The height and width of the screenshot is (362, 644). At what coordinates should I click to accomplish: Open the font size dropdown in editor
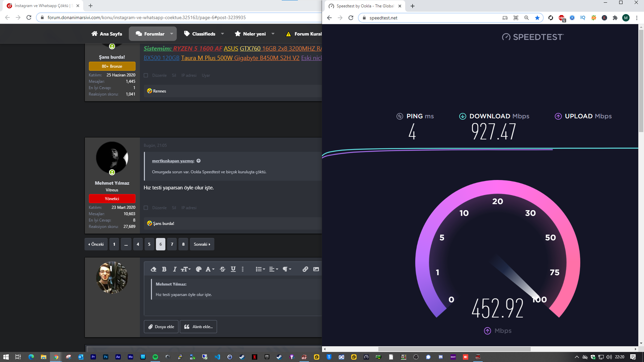186,269
